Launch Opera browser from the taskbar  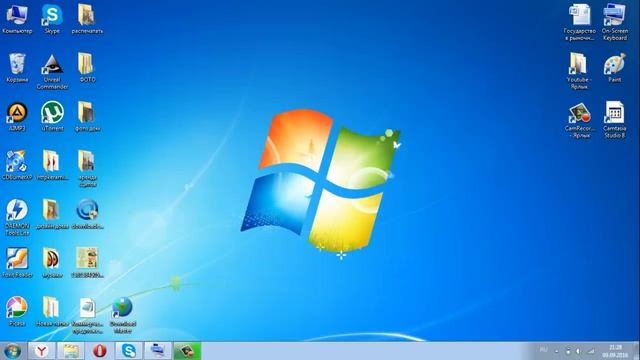[100, 351]
